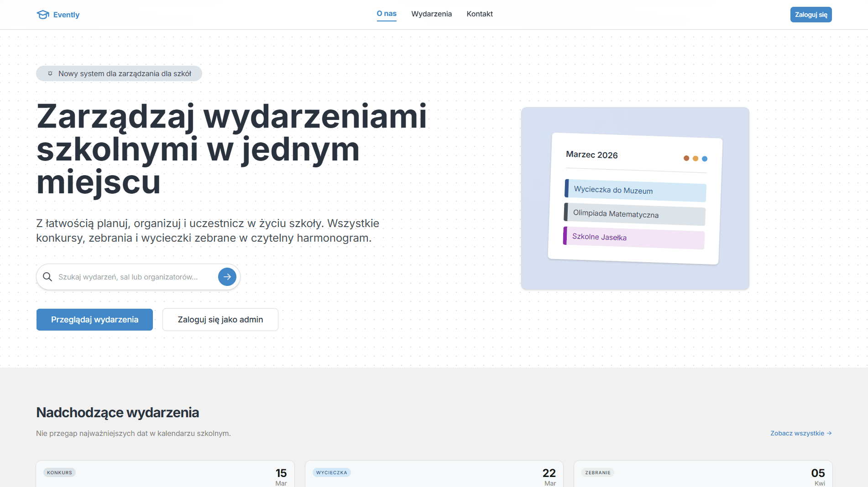The image size is (868, 487).
Task: Select the Szkolne Jasełka calendar entry
Action: click(x=633, y=238)
